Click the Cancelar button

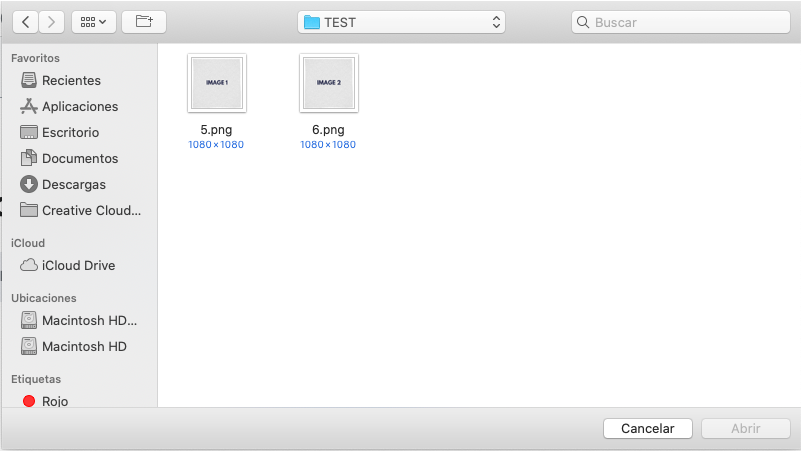[x=647, y=428]
